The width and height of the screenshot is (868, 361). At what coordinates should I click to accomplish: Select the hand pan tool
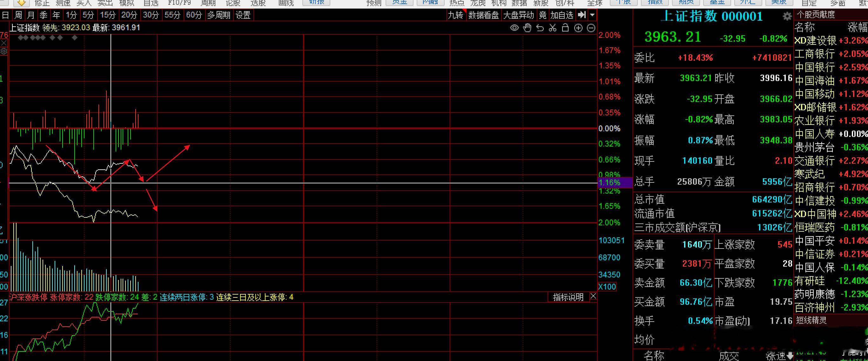pyautogui.click(x=527, y=28)
